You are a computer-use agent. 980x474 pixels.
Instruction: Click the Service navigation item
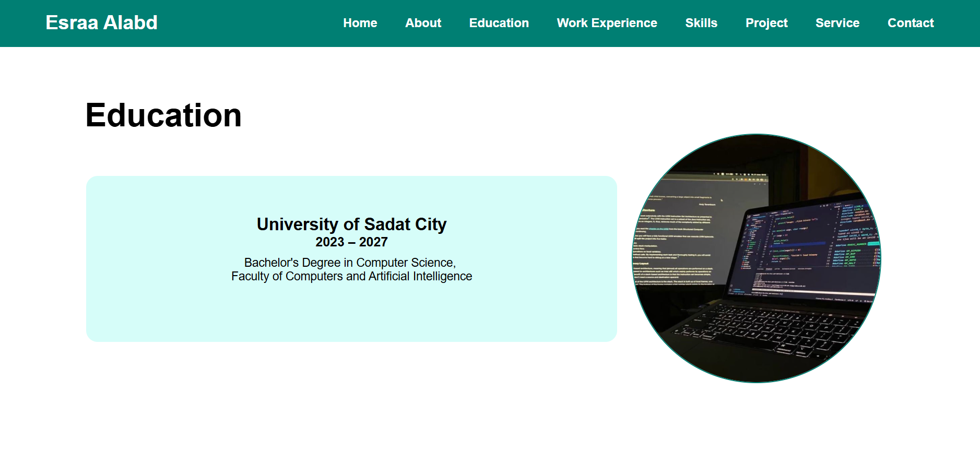tap(837, 23)
